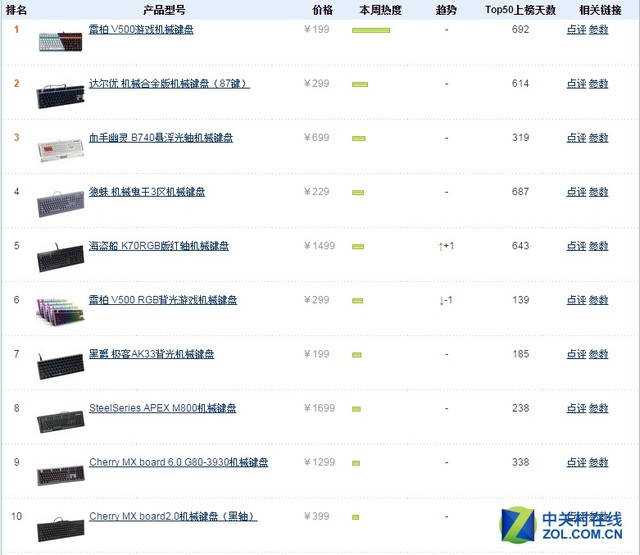Open 海盗船 K70RGB版红轴机械键盘 link

point(159,246)
